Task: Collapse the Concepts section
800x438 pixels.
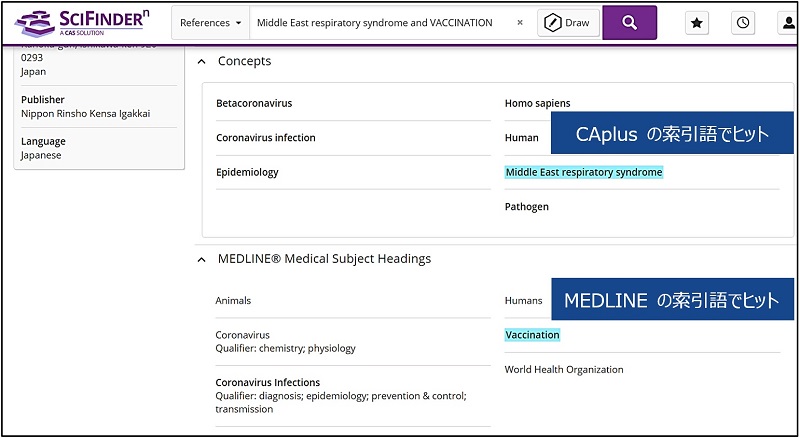Action: pos(203,62)
